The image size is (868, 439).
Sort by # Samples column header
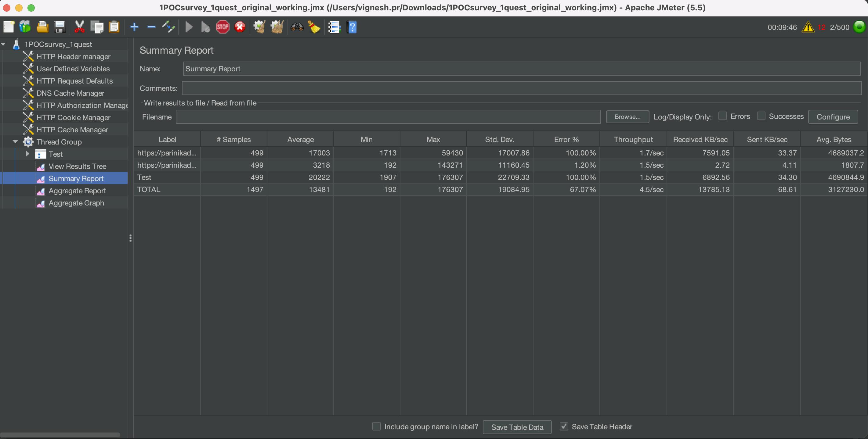[233, 139]
